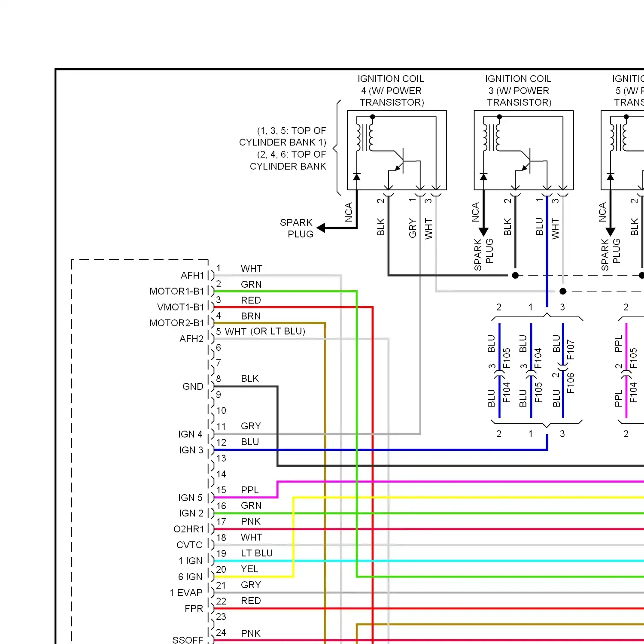Screen dimensions: 644x644
Task: Click the 6 IGN pin label
Action: 190,577
